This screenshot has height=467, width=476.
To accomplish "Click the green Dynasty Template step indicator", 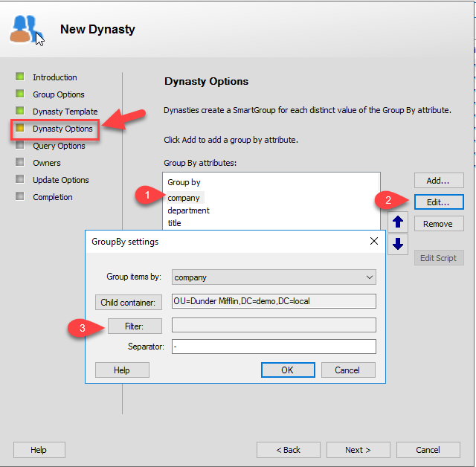I will click(x=20, y=111).
